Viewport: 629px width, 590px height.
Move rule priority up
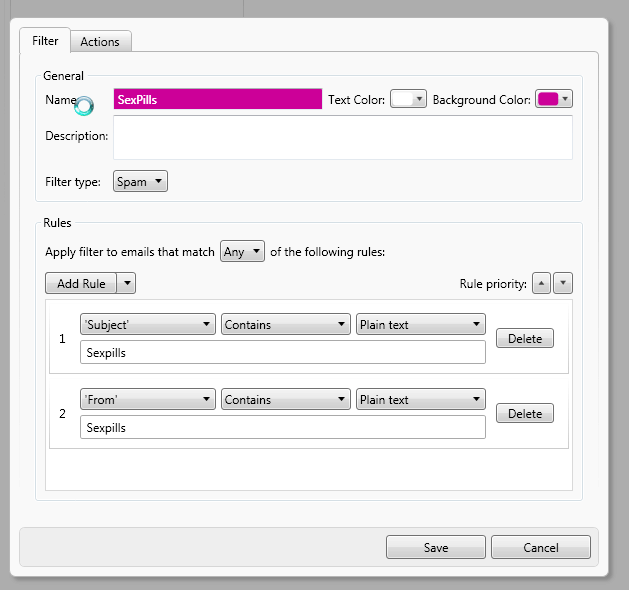click(541, 283)
